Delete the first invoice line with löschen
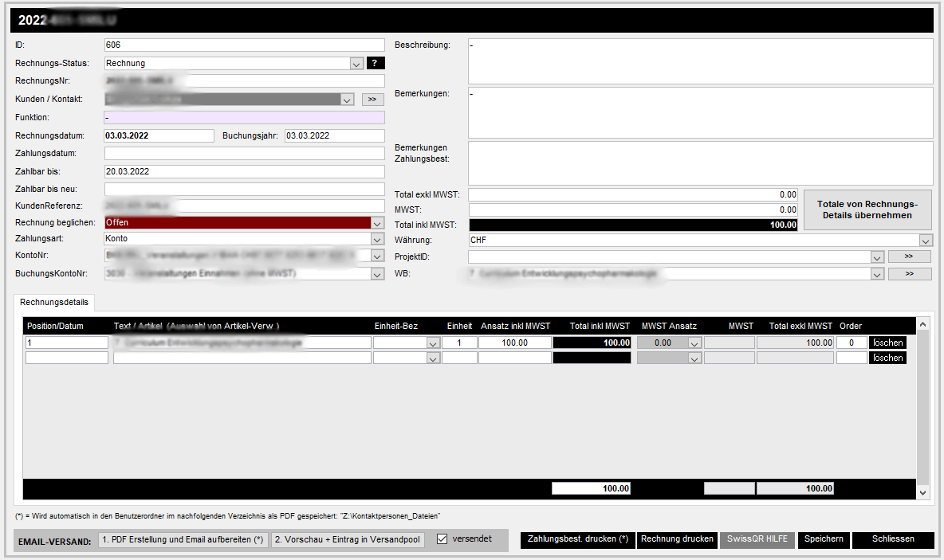944x560 pixels. (x=887, y=343)
